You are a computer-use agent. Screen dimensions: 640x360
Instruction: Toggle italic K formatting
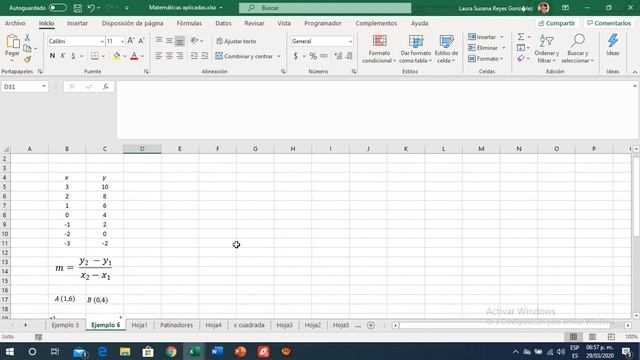click(x=63, y=56)
